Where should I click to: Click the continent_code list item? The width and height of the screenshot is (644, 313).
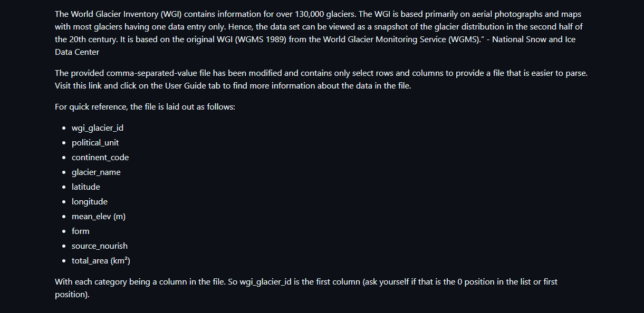pyautogui.click(x=100, y=158)
